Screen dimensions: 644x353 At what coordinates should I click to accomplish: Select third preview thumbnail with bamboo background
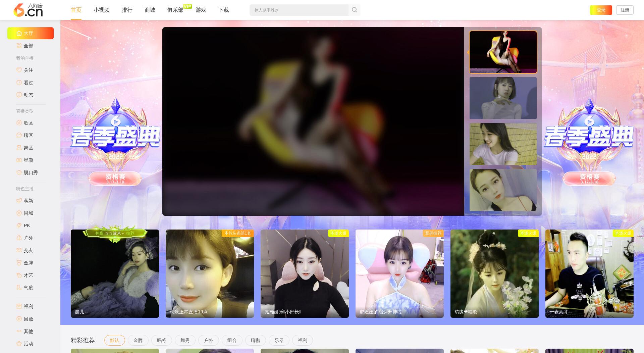pos(503,144)
